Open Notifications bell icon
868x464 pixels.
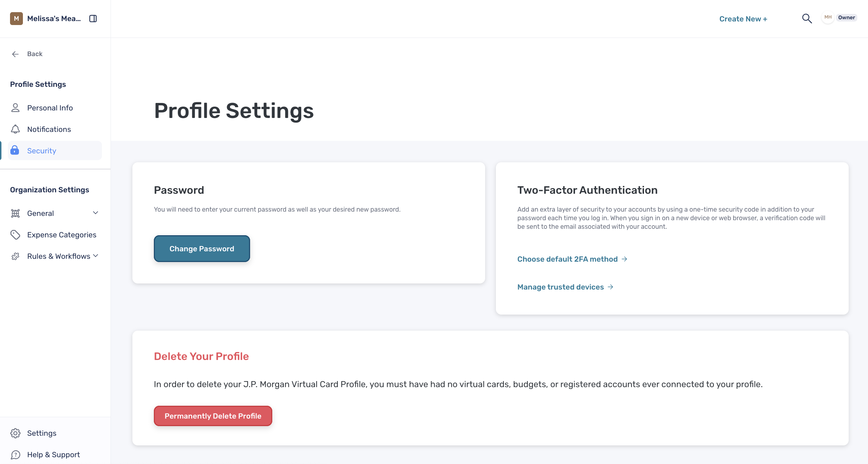(15, 129)
